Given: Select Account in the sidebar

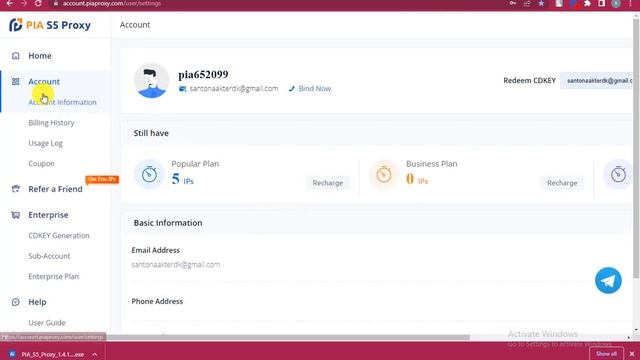Looking at the screenshot, I should (x=44, y=82).
